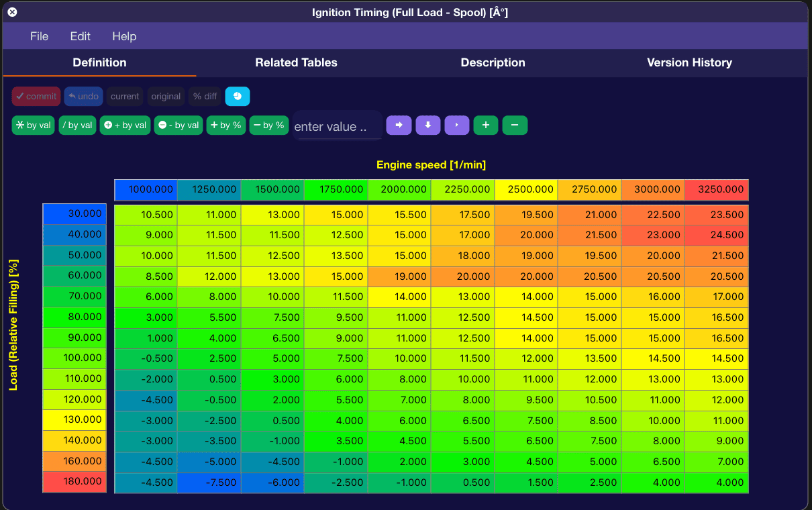The image size is (812, 510).
Task: Select load axis value 130.000
Action: click(x=74, y=420)
